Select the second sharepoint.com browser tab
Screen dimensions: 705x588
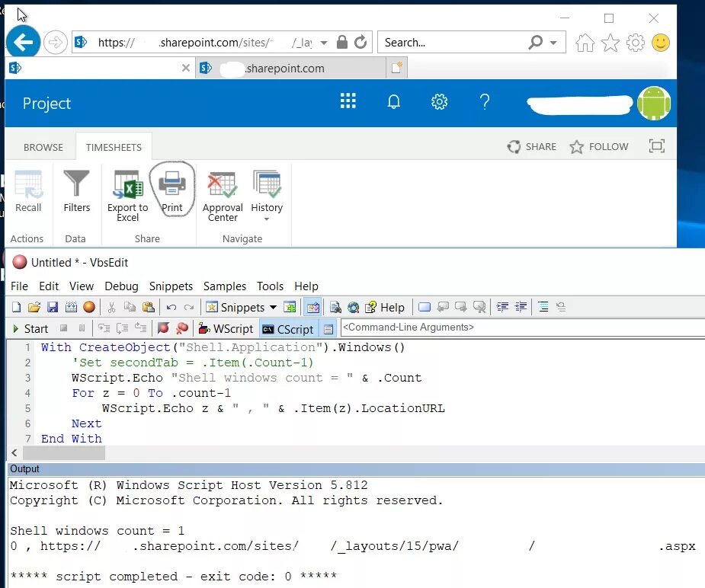coord(291,69)
